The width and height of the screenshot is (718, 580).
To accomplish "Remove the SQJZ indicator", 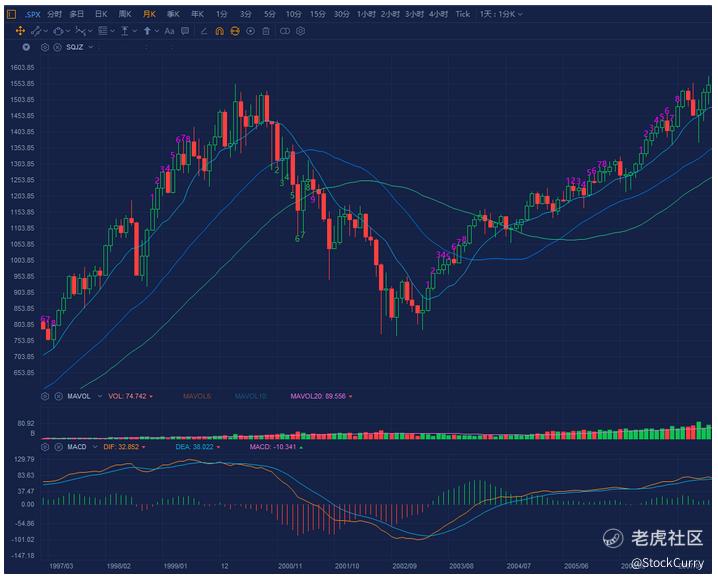I will [57, 47].
